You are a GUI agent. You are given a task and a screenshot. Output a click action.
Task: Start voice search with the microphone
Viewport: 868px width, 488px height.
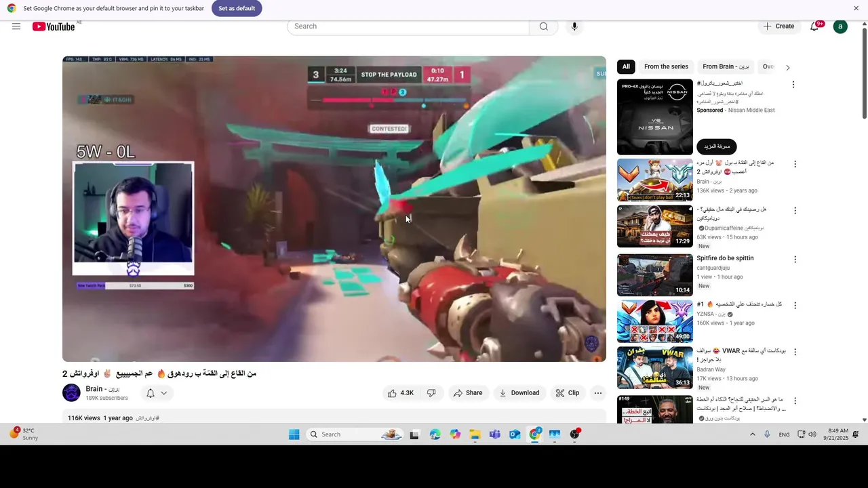[574, 26]
